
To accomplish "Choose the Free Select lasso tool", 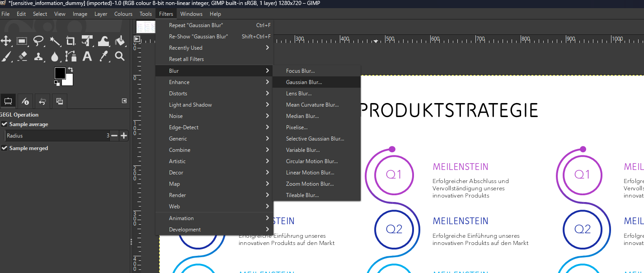I will pyautogui.click(x=38, y=41).
